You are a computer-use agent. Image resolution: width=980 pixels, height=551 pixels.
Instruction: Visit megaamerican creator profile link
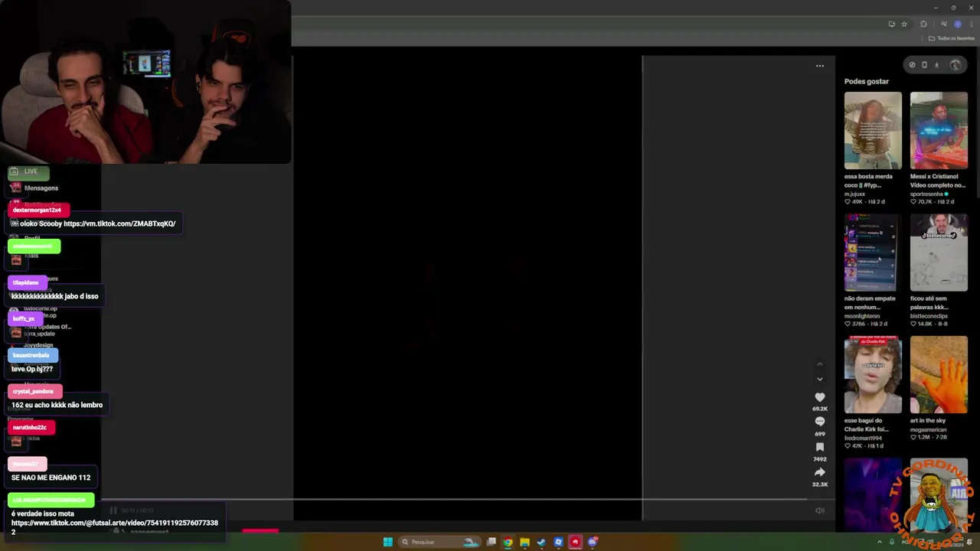(928, 430)
